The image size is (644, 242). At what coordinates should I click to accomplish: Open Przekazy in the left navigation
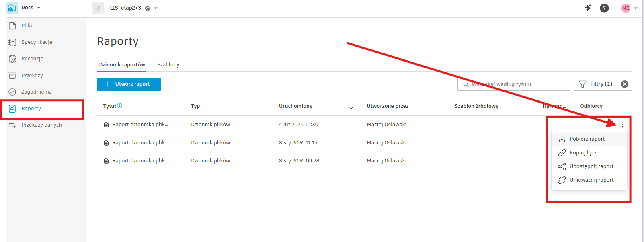(x=32, y=76)
